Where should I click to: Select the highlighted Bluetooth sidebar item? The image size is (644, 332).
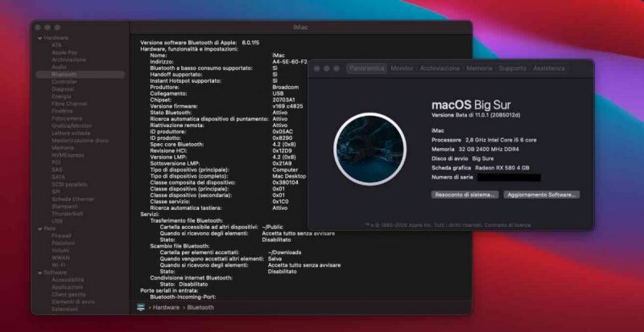(80, 75)
